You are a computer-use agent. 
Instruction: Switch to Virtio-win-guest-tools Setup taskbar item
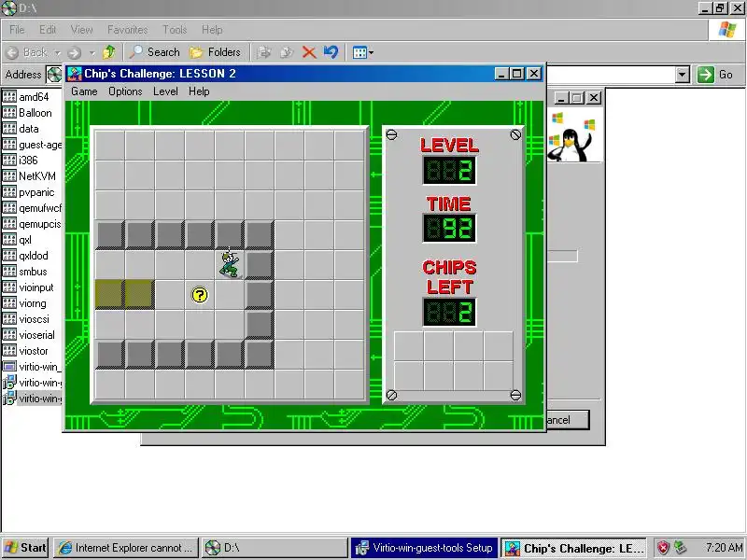pos(424,548)
